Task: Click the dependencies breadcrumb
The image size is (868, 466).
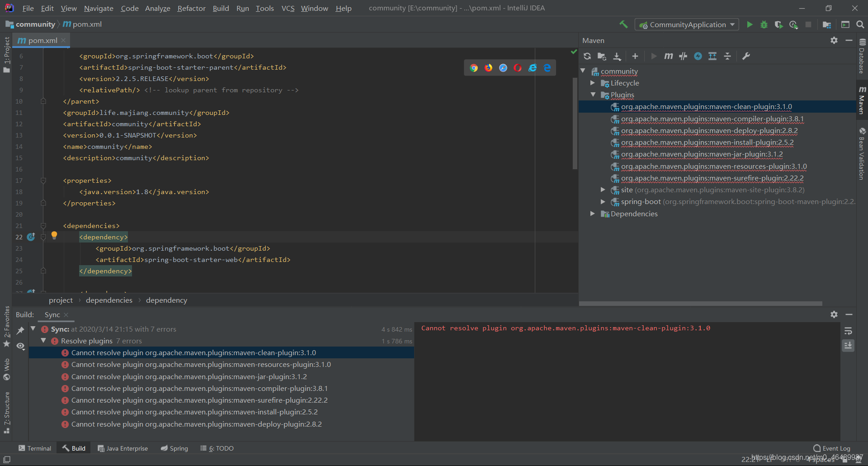Action: coord(109,300)
